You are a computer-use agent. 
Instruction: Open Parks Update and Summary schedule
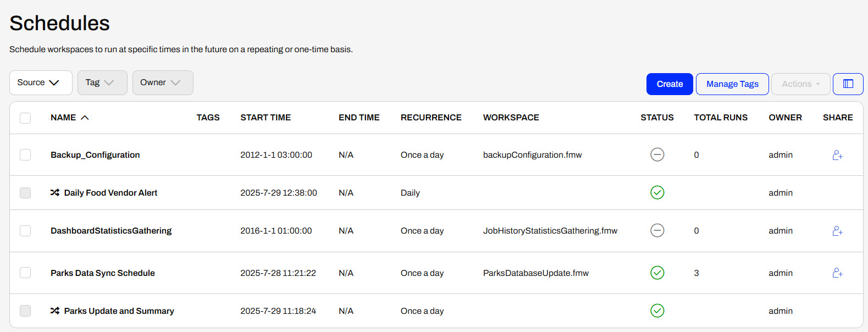pyautogui.click(x=119, y=311)
